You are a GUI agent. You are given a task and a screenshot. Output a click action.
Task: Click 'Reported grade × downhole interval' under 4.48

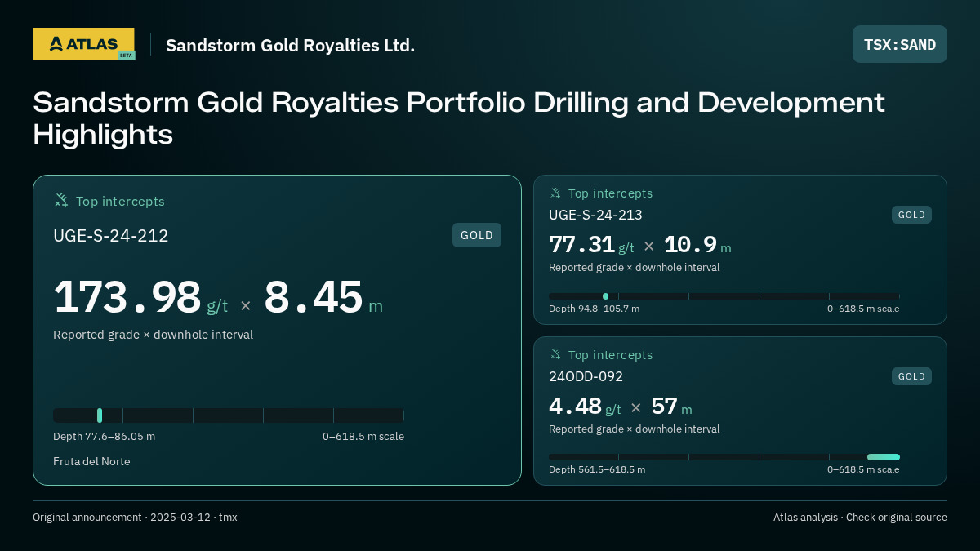(x=634, y=429)
